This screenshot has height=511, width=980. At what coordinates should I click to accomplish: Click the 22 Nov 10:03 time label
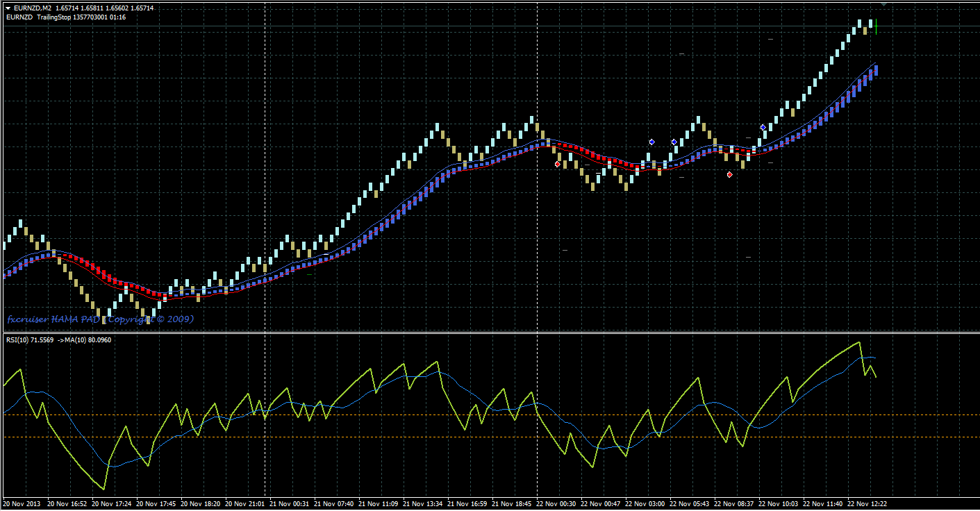click(779, 503)
